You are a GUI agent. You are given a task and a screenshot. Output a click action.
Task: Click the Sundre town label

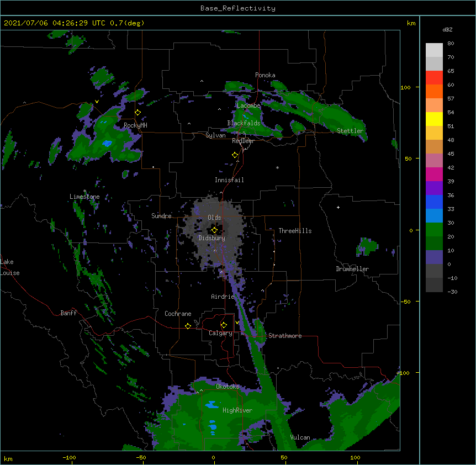tap(161, 216)
